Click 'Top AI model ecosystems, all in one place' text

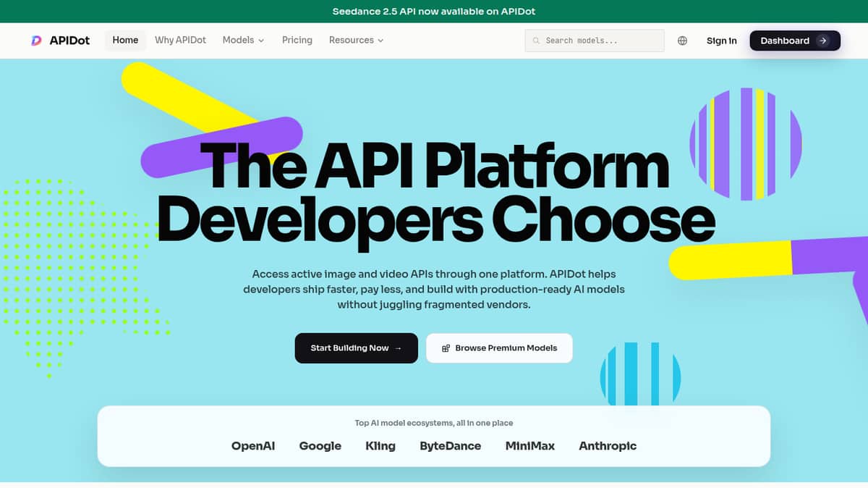tap(434, 423)
